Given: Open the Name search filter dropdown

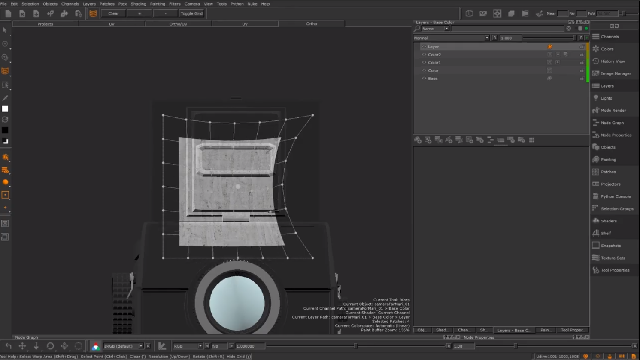Looking at the screenshot, I should pos(435,29).
